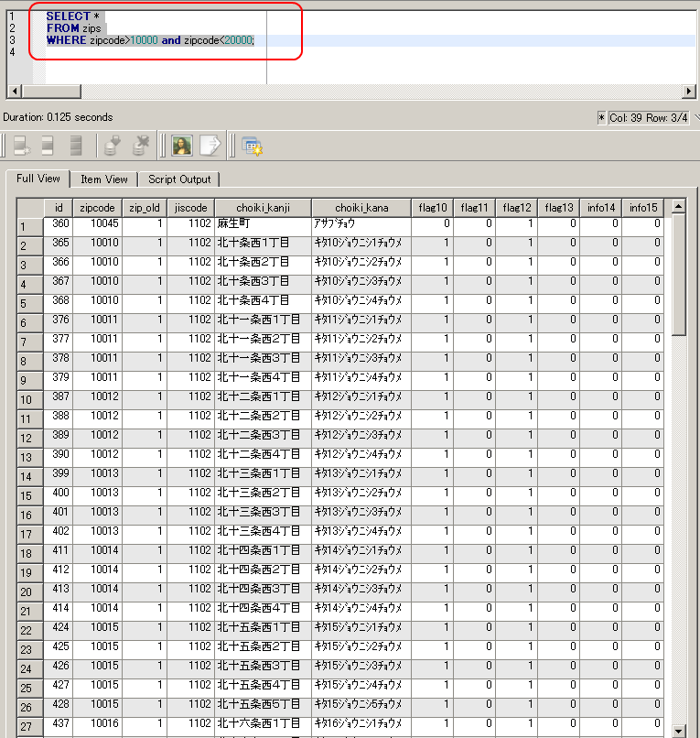Switch to the Item View tab
Image resolution: width=700 pixels, height=738 pixels.
(x=104, y=179)
